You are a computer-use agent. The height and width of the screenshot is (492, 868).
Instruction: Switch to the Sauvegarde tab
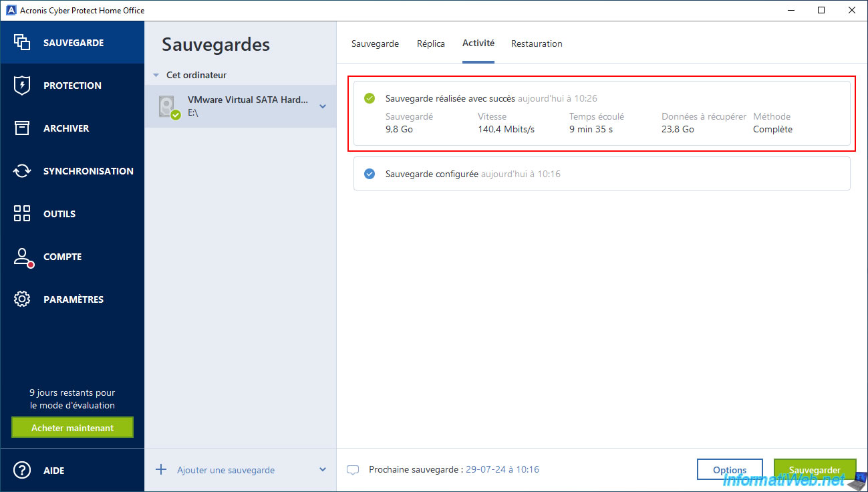[x=375, y=43]
